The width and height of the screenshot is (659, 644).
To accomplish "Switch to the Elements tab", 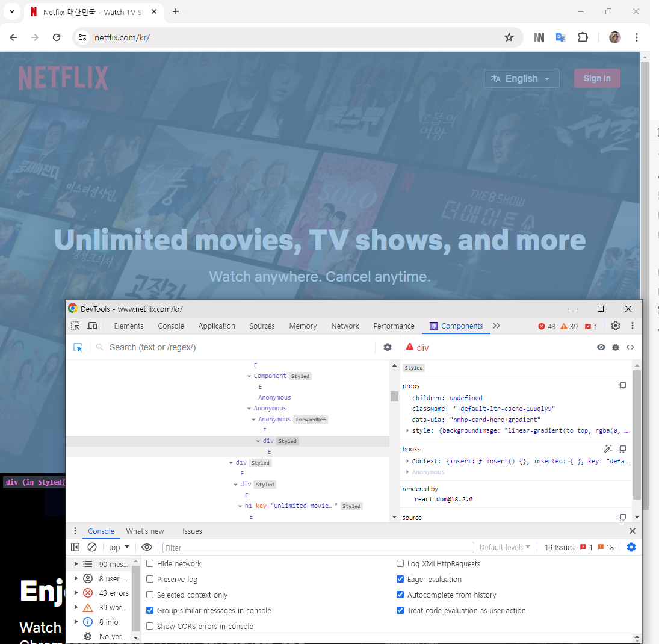I will point(129,326).
